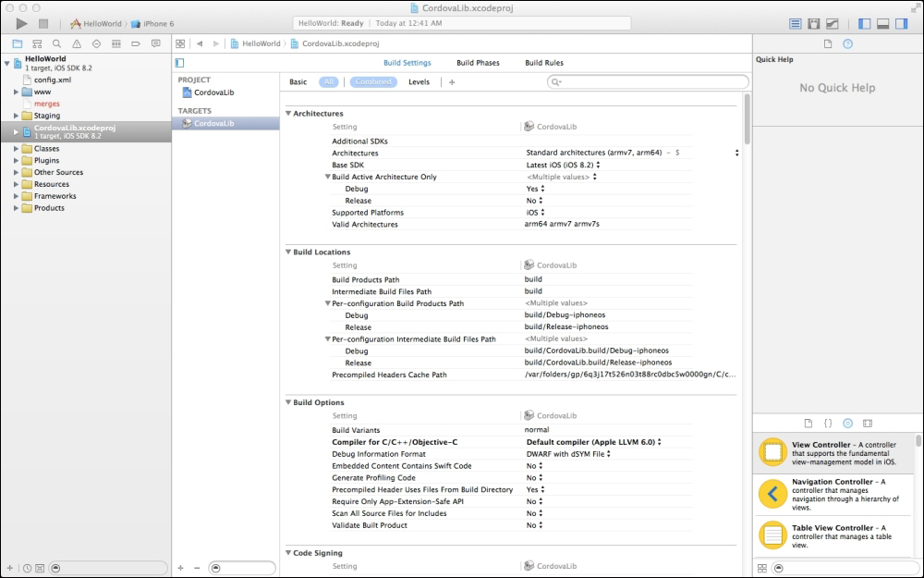The height and width of the screenshot is (578, 924).
Task: Show the File inspector icon
Action: point(827,43)
